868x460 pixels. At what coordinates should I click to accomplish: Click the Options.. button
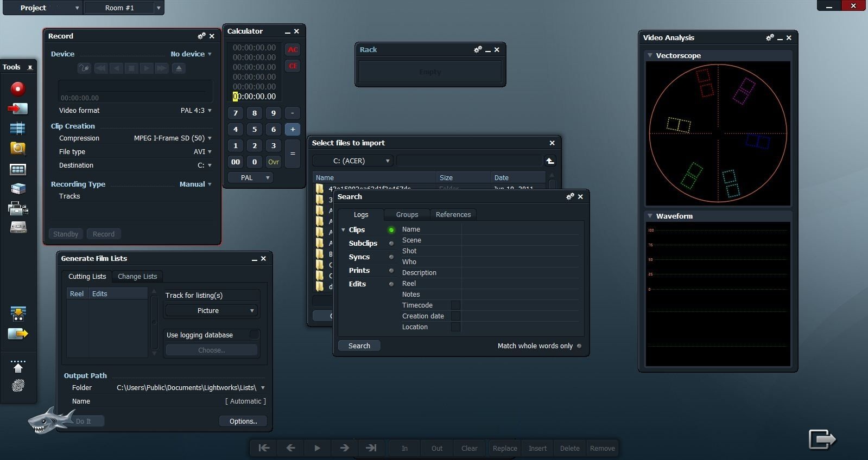[243, 421]
